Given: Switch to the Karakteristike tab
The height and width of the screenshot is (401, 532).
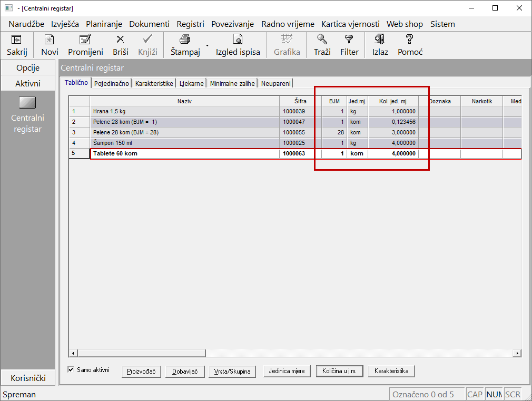Looking at the screenshot, I should click(154, 83).
